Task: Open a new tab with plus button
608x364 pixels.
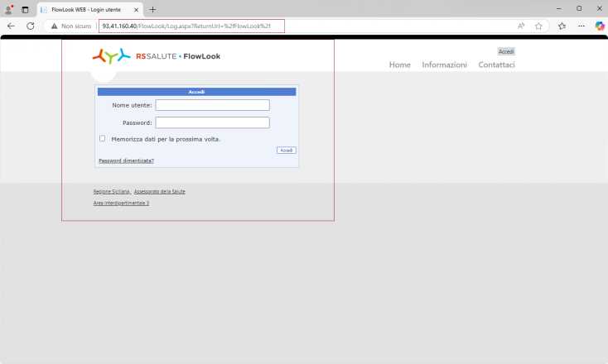Action: pos(152,9)
